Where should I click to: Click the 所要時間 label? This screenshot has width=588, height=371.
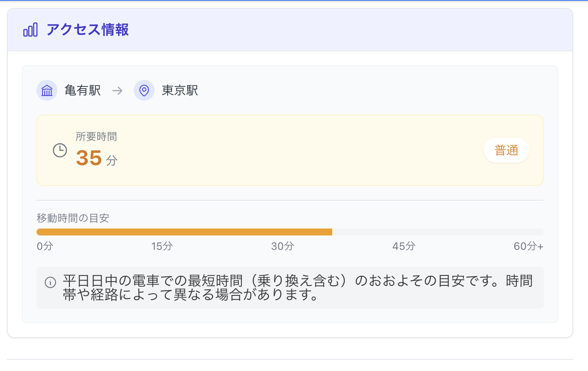pos(96,137)
